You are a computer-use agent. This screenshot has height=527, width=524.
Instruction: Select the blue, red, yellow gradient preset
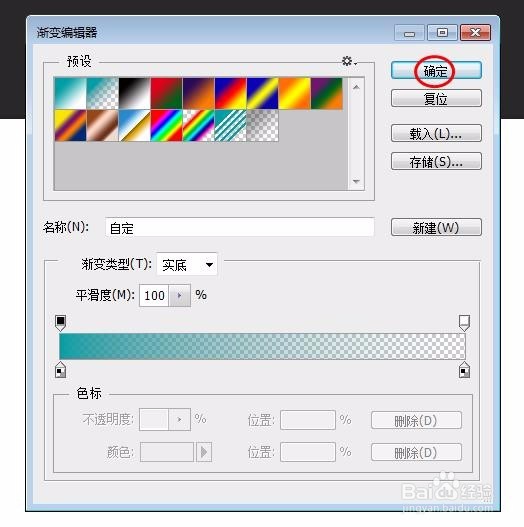[231, 93]
